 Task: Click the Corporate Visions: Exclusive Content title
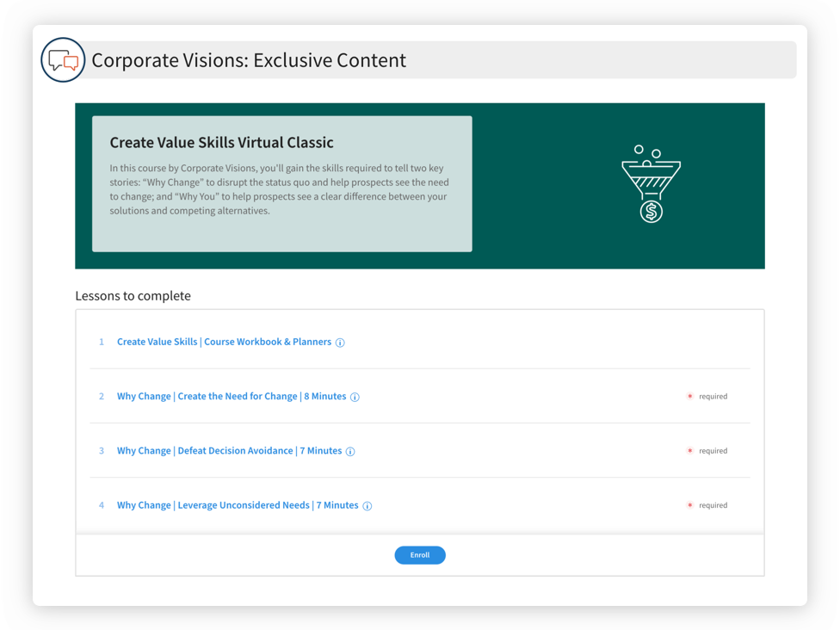249,60
